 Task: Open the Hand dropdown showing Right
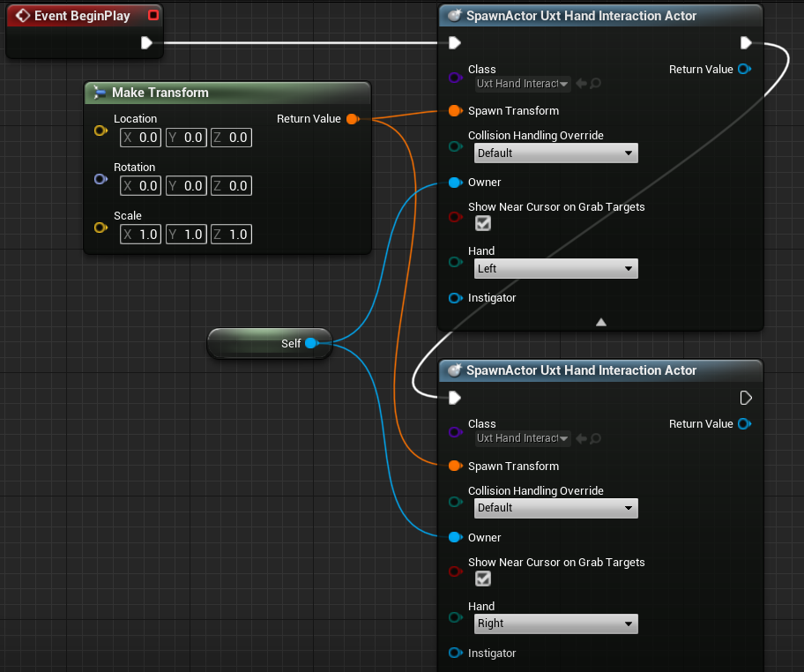click(x=555, y=623)
